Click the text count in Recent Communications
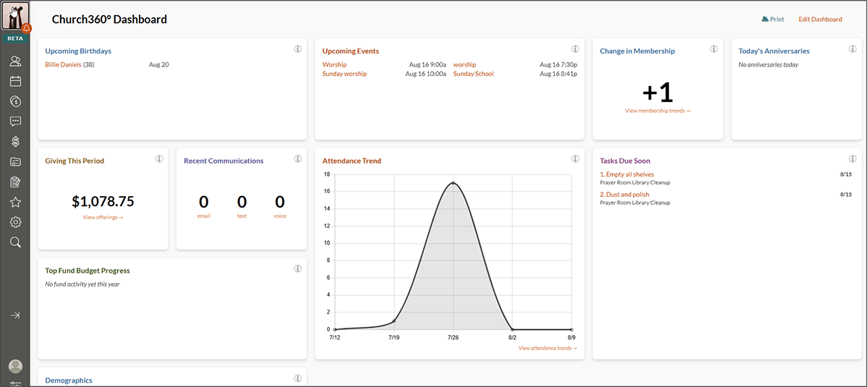The width and height of the screenshot is (868, 387). (242, 202)
